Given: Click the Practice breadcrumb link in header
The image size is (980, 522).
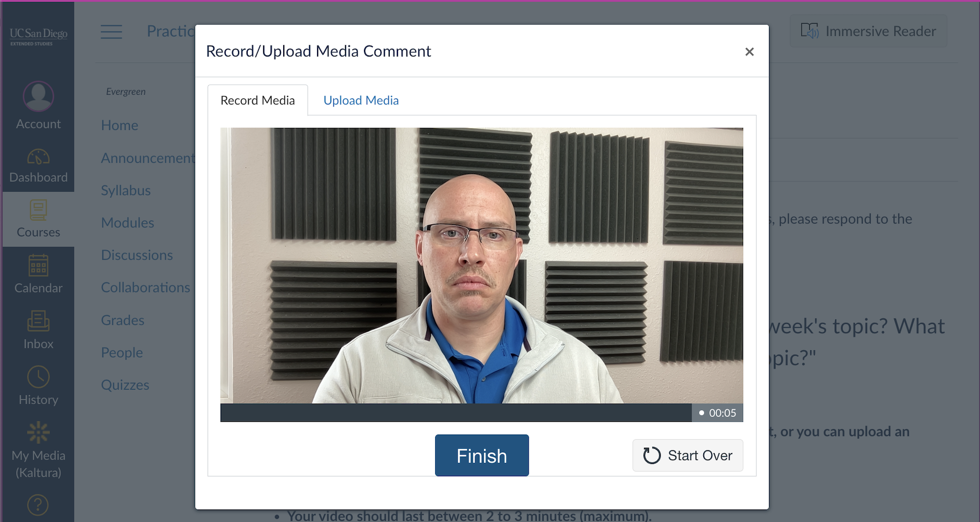Looking at the screenshot, I should click(x=171, y=31).
